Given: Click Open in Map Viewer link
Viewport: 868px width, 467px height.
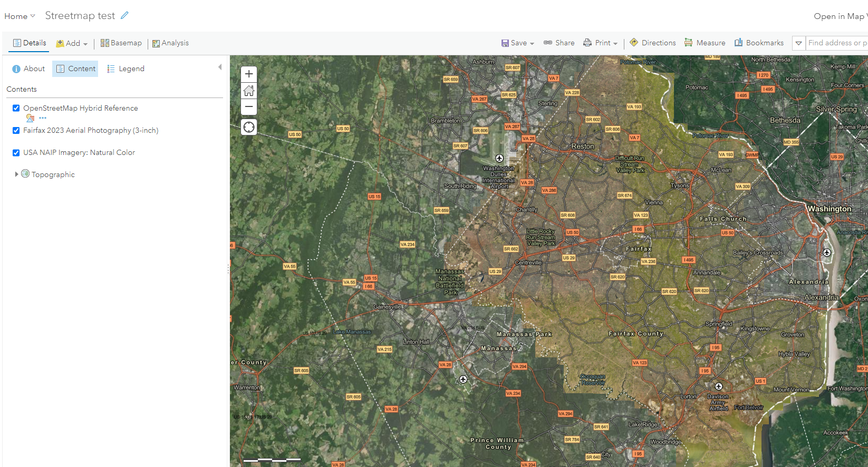Looking at the screenshot, I should (x=841, y=16).
